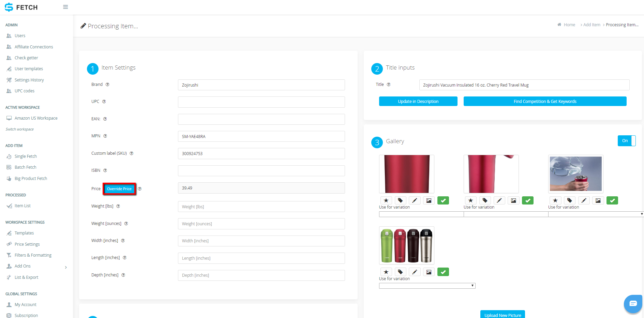Toggle green checkmark on third gallery image

tap(612, 200)
